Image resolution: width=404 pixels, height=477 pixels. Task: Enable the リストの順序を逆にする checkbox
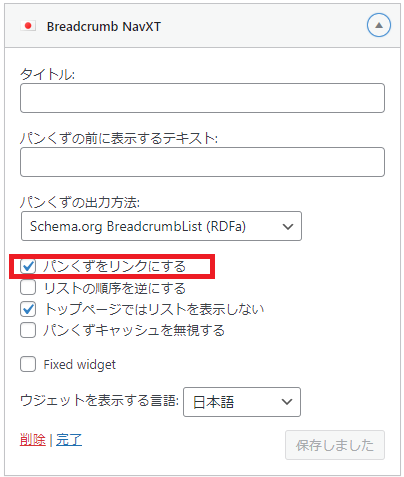click(x=28, y=288)
